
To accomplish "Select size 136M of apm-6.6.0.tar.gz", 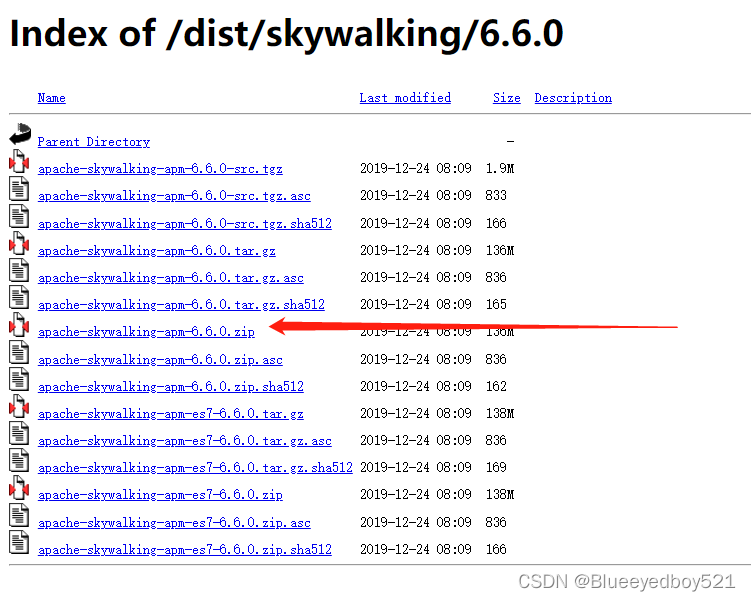I will coord(500,250).
